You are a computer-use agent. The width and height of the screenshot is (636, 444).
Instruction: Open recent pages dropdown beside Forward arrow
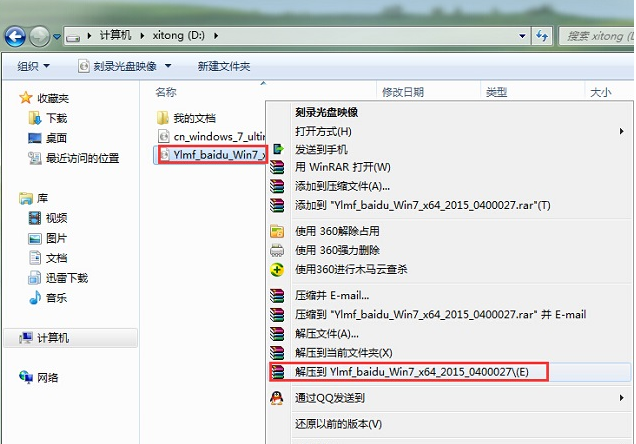click(x=57, y=37)
